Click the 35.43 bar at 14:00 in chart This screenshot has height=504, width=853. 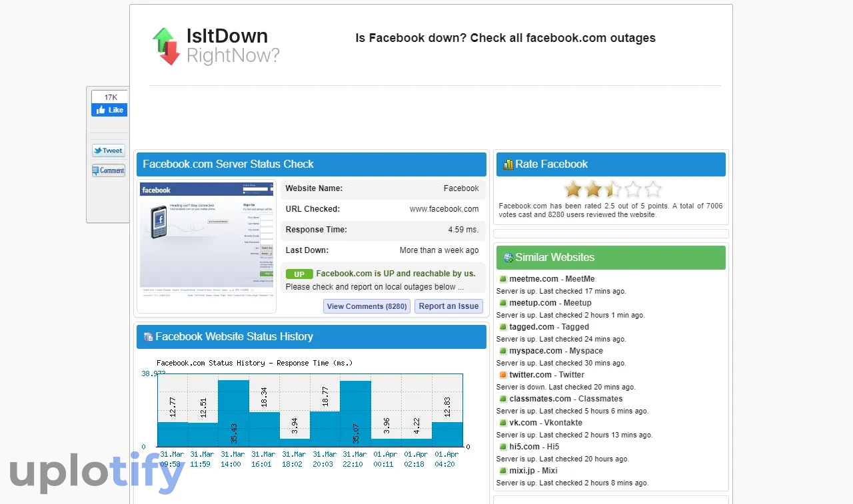tap(233, 413)
